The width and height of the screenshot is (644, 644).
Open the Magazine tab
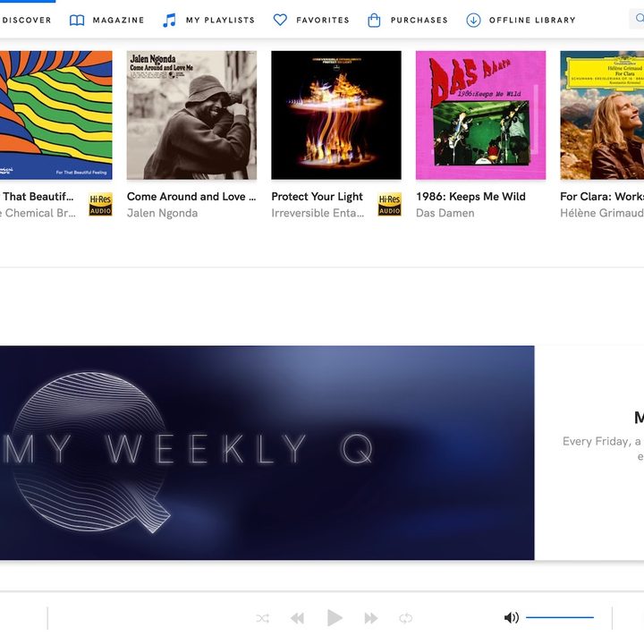coord(106,20)
